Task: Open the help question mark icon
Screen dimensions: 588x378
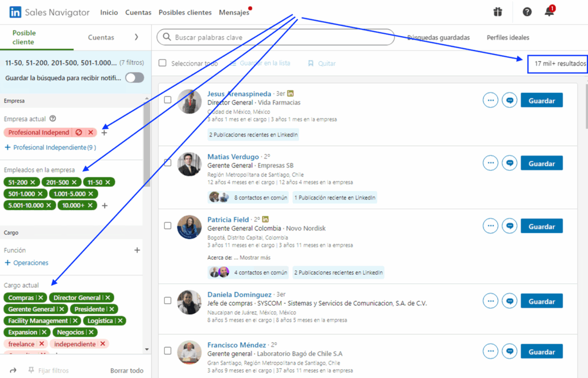Action: 527,12
